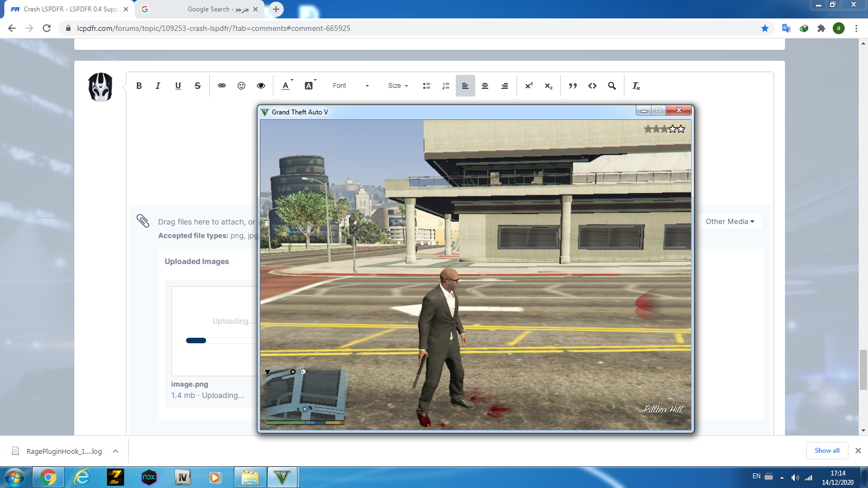Insert spoiler with eye icon
This screenshot has width=868, height=488.
[261, 86]
